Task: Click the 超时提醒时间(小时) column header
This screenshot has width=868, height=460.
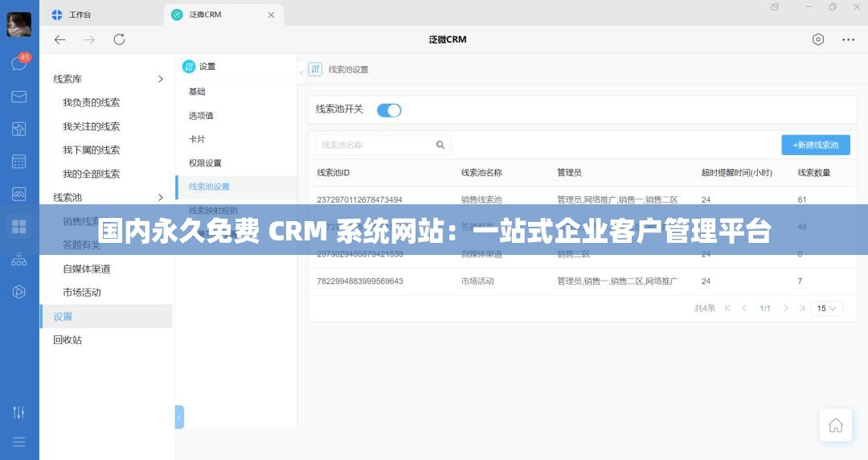Action: [x=736, y=172]
